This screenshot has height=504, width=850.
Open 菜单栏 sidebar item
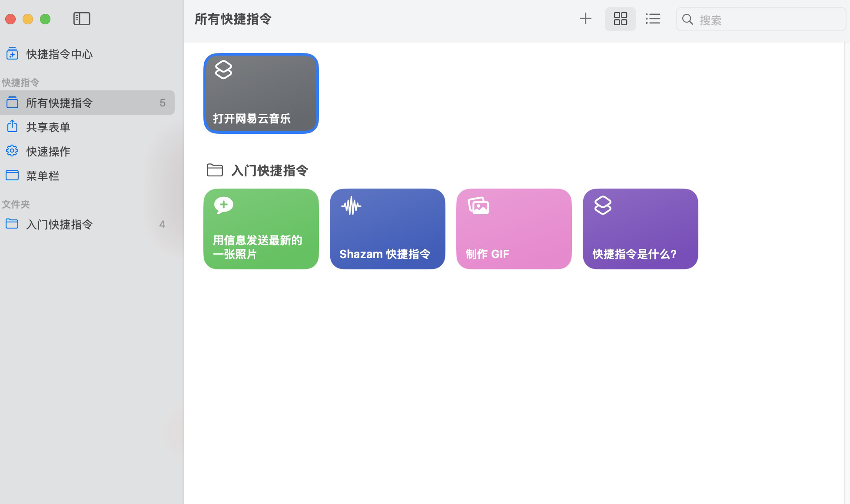[43, 176]
